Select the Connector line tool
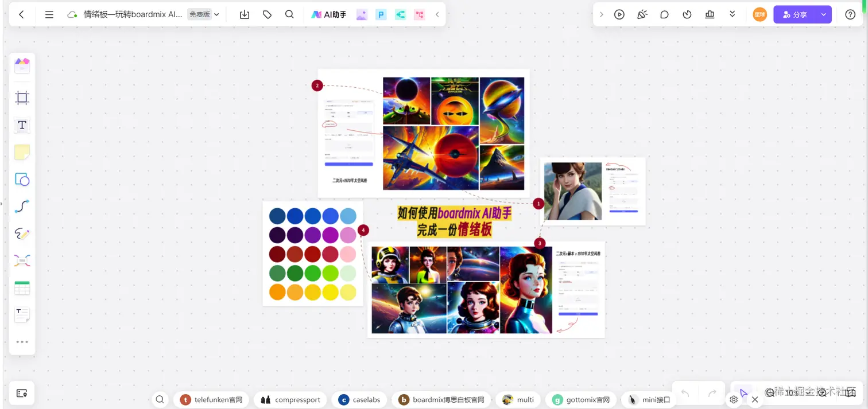The height and width of the screenshot is (409, 868). (x=22, y=206)
